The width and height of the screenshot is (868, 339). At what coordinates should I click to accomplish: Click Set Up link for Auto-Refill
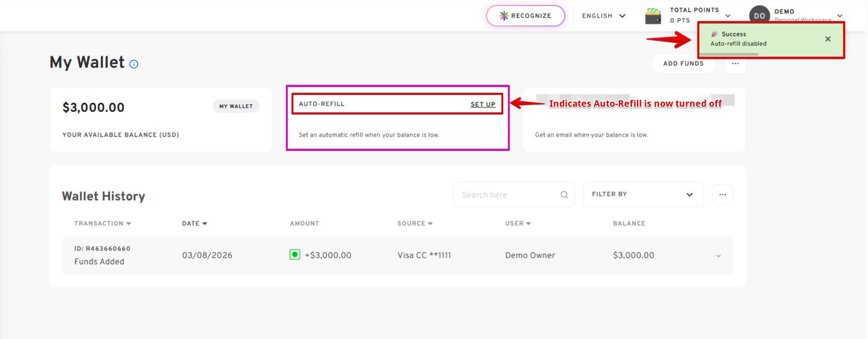(483, 104)
